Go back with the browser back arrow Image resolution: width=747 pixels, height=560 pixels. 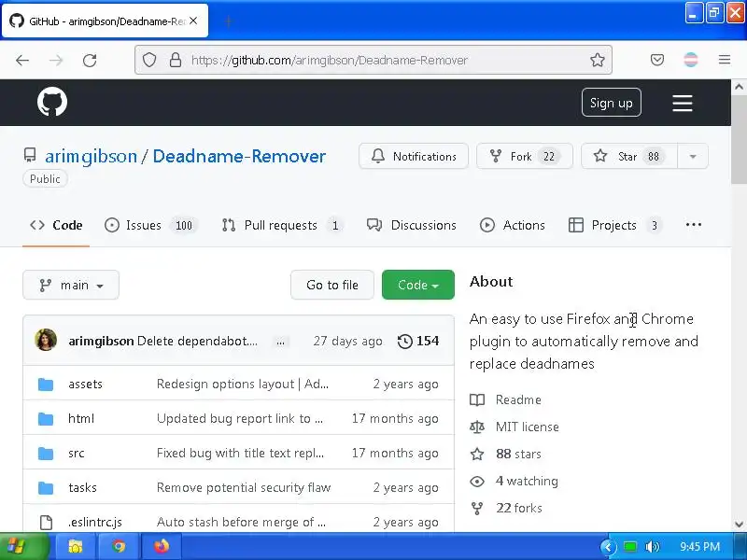pyautogui.click(x=22, y=60)
